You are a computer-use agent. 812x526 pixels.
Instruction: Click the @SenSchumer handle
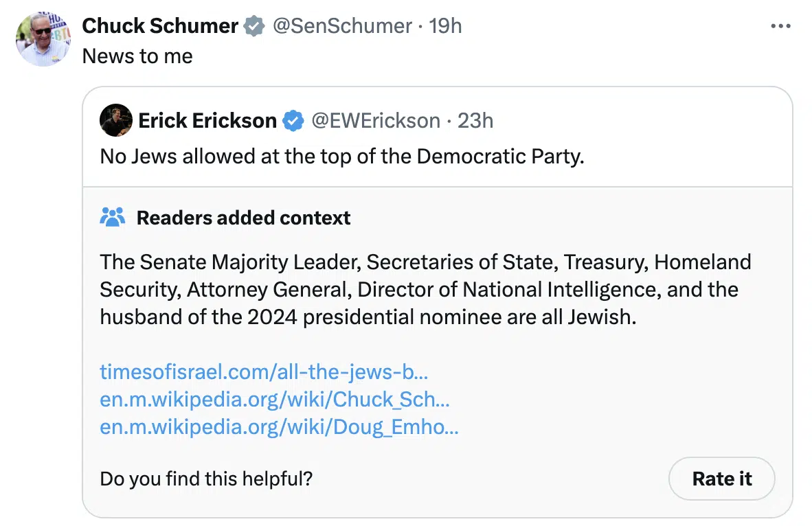pos(342,26)
